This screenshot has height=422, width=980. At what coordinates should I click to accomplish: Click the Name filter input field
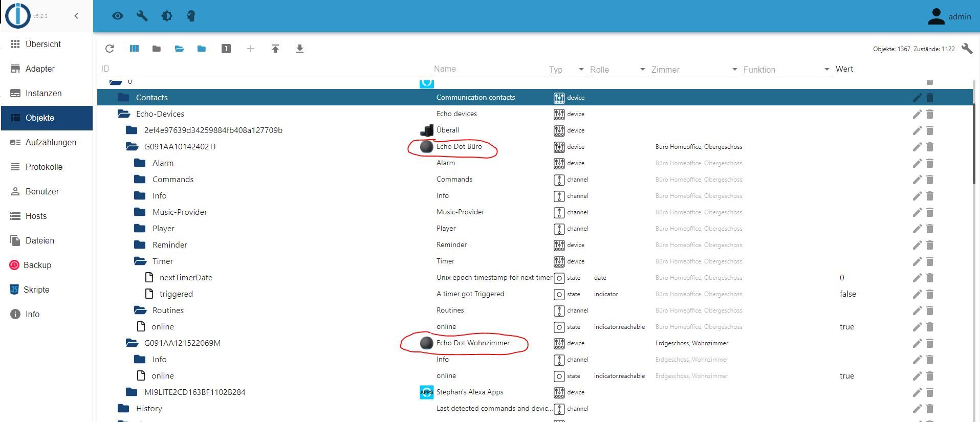[x=490, y=69]
